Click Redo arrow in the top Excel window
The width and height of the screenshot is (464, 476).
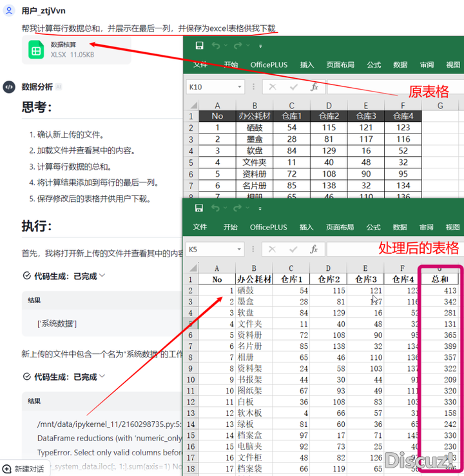pos(237,46)
